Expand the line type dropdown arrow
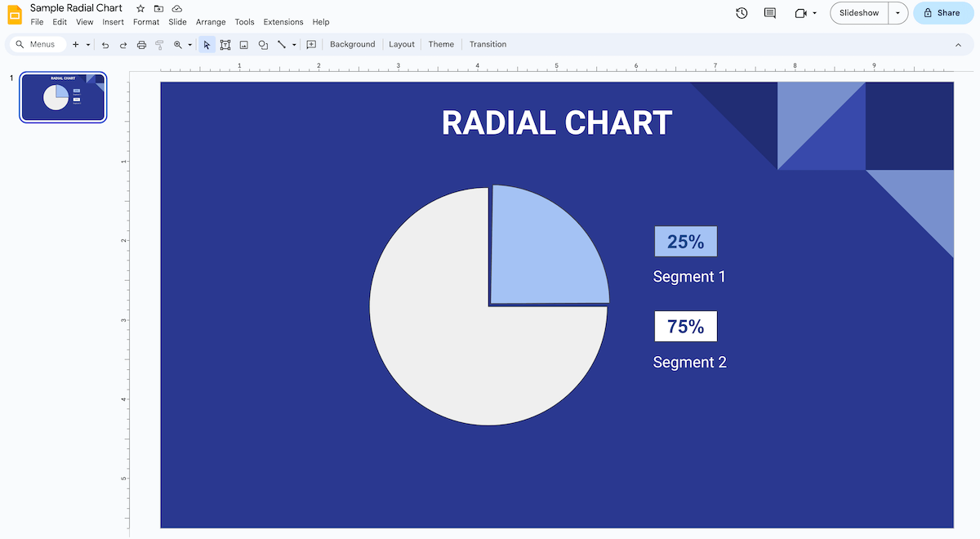This screenshot has width=980, height=539. (294, 44)
